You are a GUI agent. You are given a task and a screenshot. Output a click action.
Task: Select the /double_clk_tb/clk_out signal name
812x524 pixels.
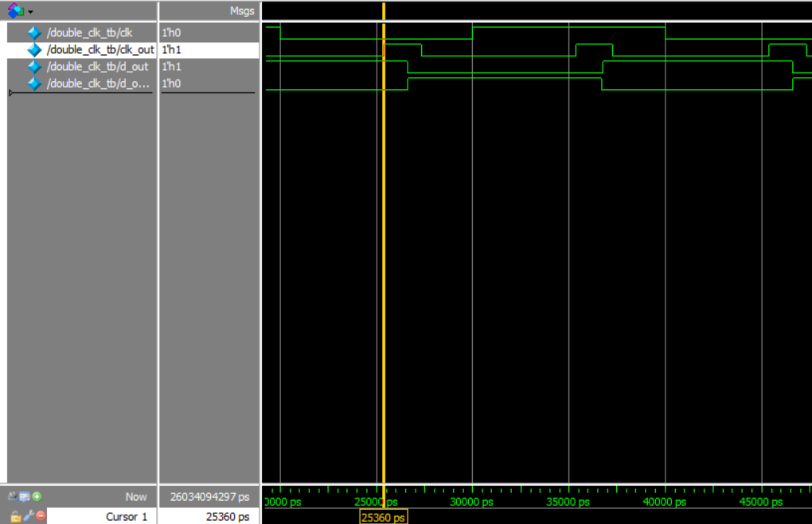pos(100,49)
